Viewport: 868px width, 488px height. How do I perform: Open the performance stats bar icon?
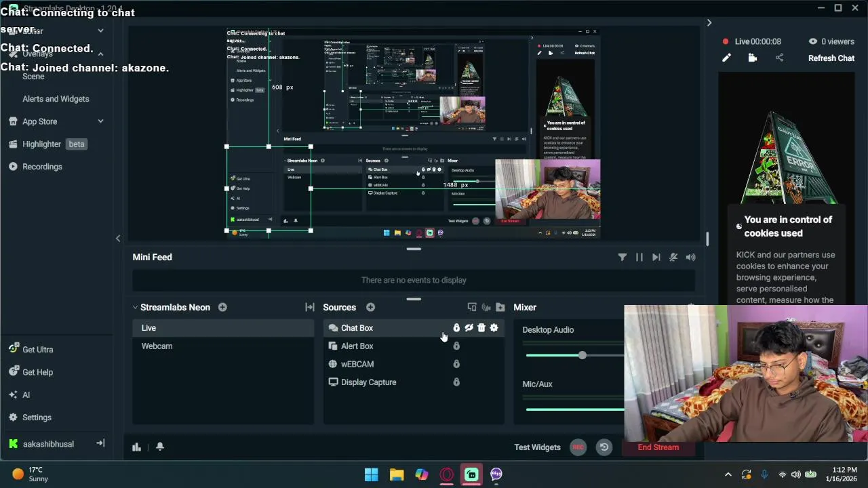136,447
